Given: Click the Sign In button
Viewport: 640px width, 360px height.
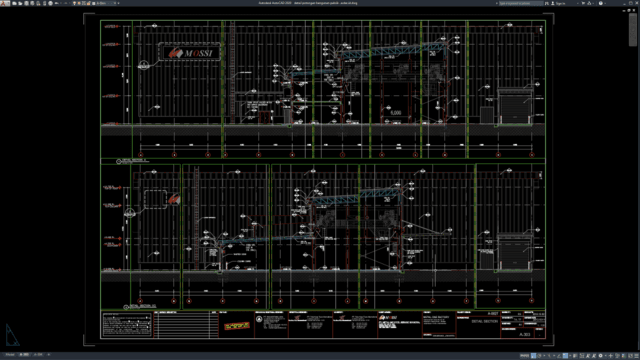Looking at the screenshot, I should pyautogui.click(x=559, y=3).
